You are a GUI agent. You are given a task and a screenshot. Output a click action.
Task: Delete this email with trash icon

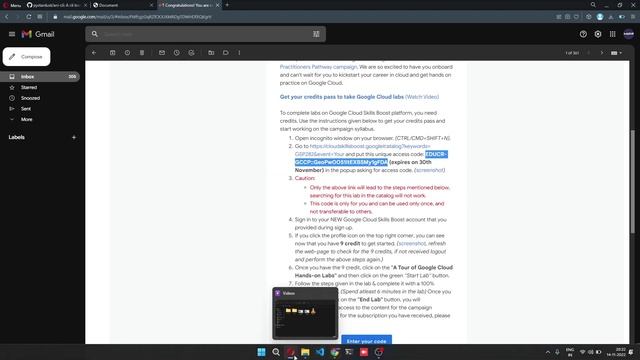pos(142,53)
